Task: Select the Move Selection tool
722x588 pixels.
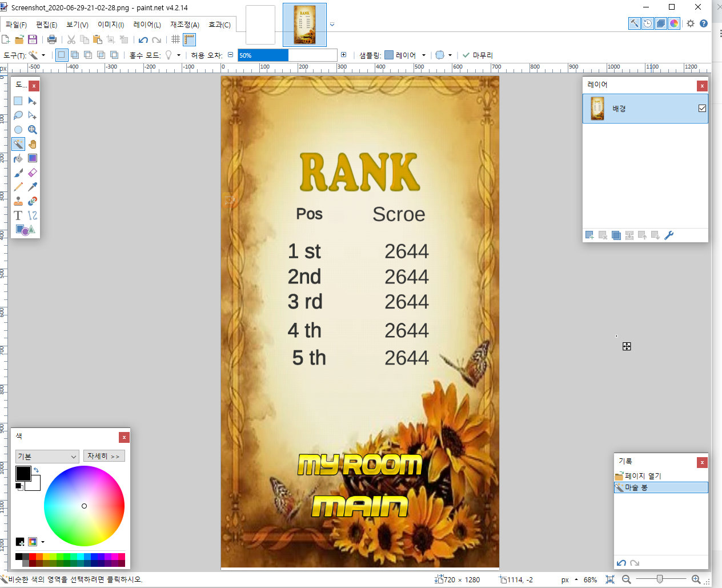Action: pos(33,115)
